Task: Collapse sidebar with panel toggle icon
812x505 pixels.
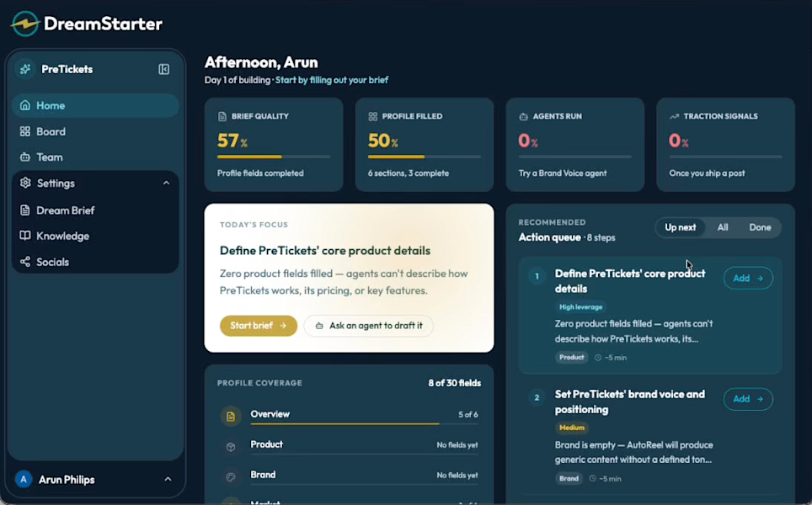Action: pyautogui.click(x=163, y=69)
